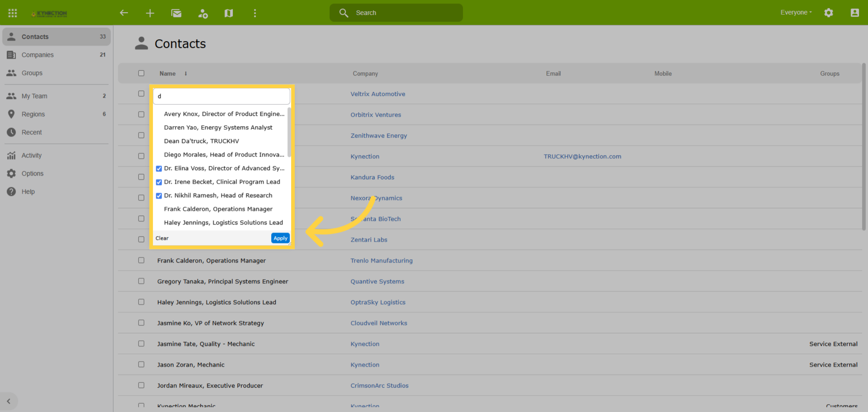Screen dimensions: 868x412
Task: Check the Veltrix Automotive row checkbox
Action: [141, 93]
